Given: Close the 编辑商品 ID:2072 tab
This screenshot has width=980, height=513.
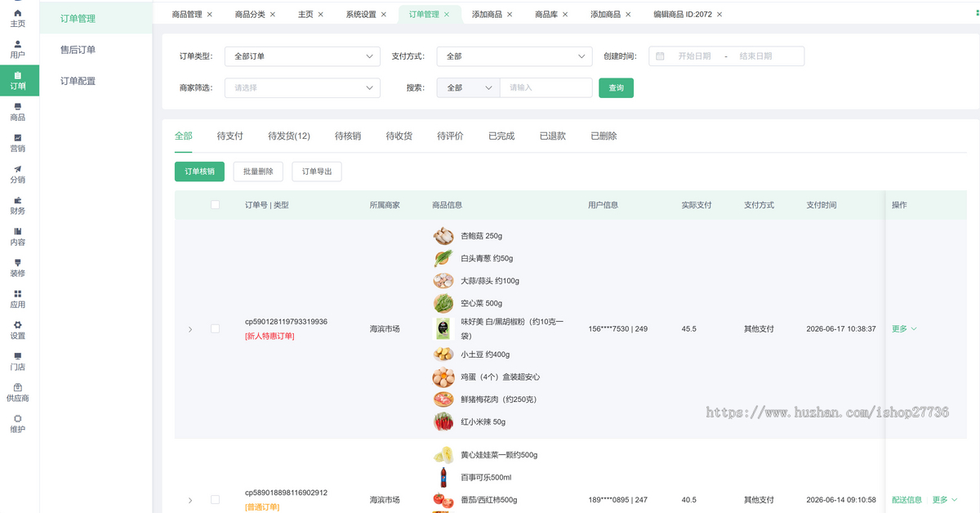Looking at the screenshot, I should pyautogui.click(x=719, y=15).
